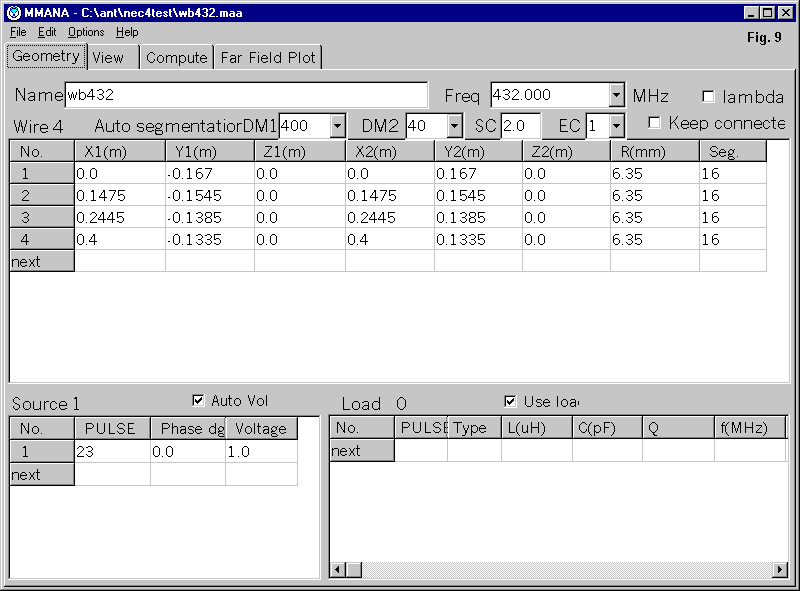Viewport: 800px width, 591px height.
Task: Open the EC dropdown
Action: [x=616, y=126]
